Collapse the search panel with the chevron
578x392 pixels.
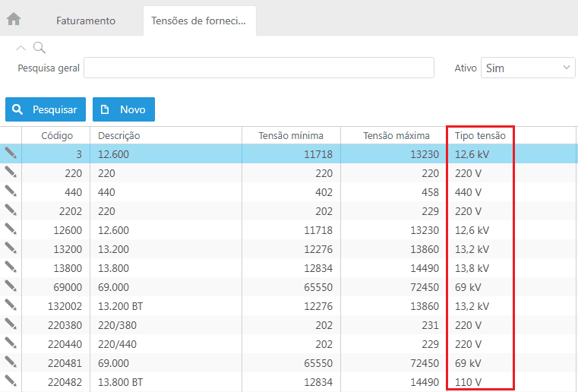point(21,48)
